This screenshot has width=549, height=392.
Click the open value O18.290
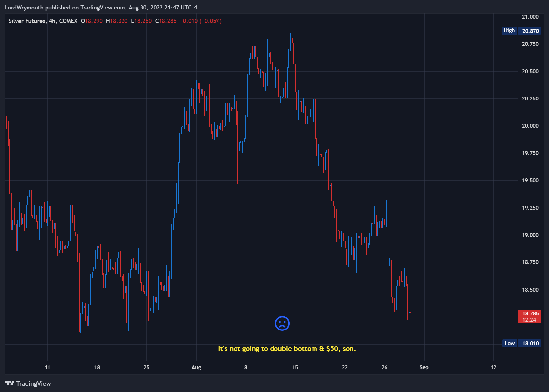coord(92,21)
